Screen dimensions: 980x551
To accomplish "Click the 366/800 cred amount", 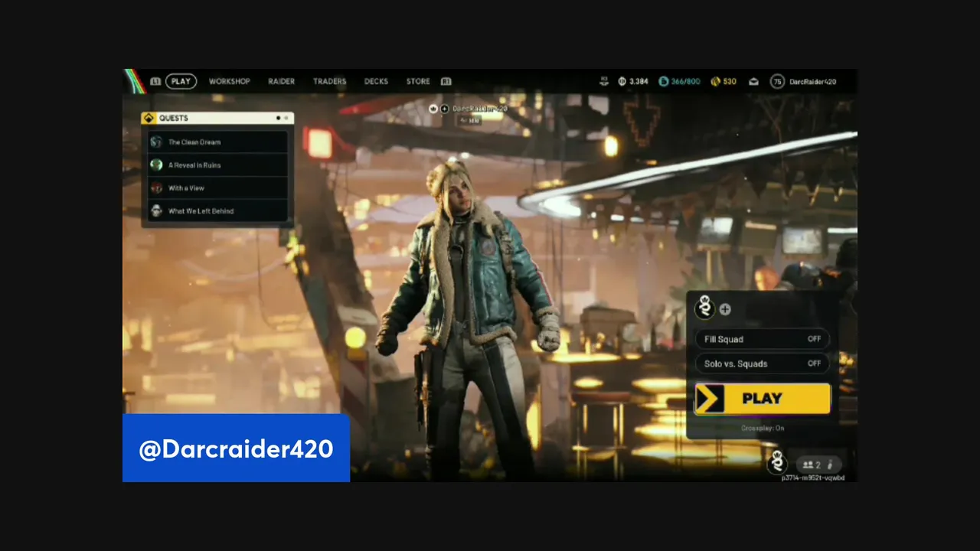I will click(x=686, y=81).
